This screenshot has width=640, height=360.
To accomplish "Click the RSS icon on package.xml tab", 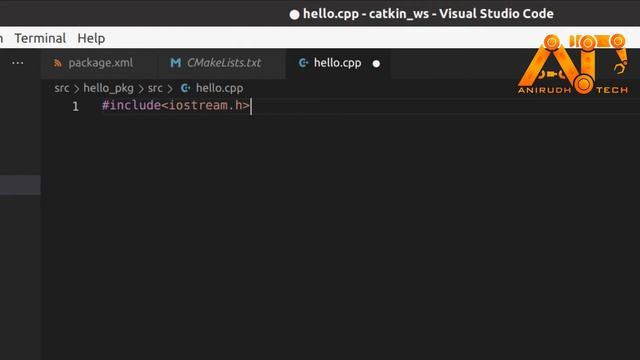I will coord(58,63).
